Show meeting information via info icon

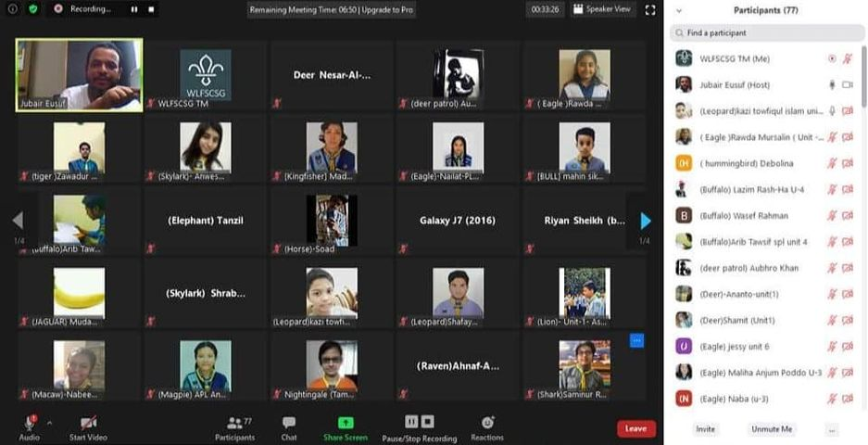coord(12,8)
